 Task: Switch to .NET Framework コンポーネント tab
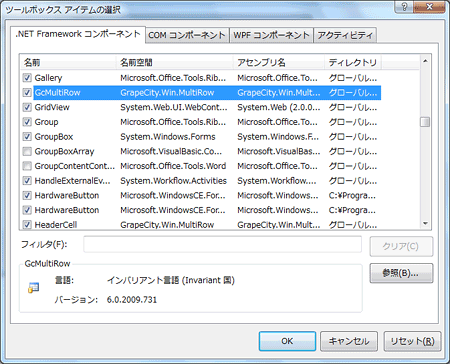(78, 34)
